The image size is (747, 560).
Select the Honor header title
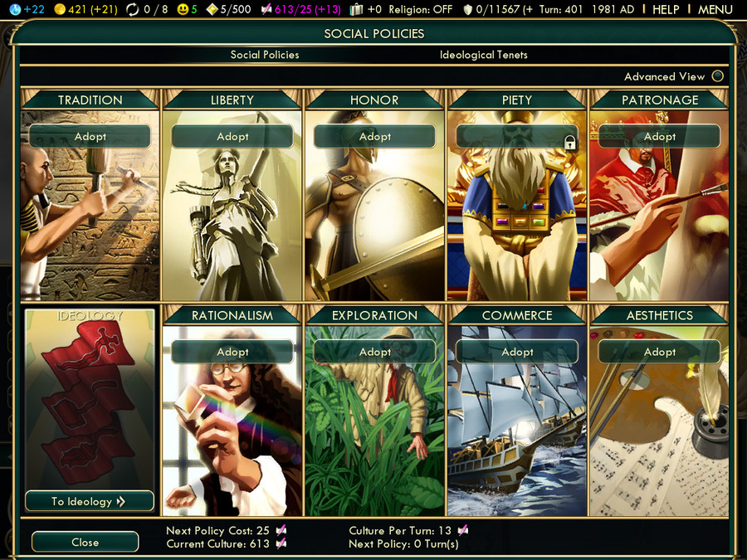pos(374,100)
